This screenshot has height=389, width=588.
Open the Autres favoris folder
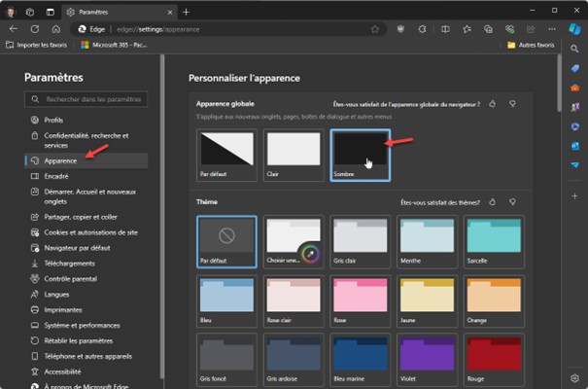[x=531, y=45]
